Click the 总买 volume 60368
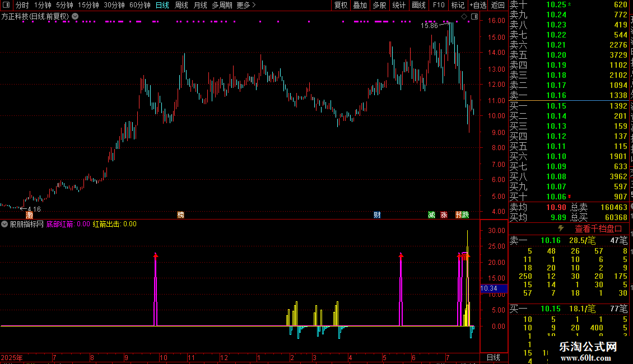633x364 pixels. click(x=616, y=217)
